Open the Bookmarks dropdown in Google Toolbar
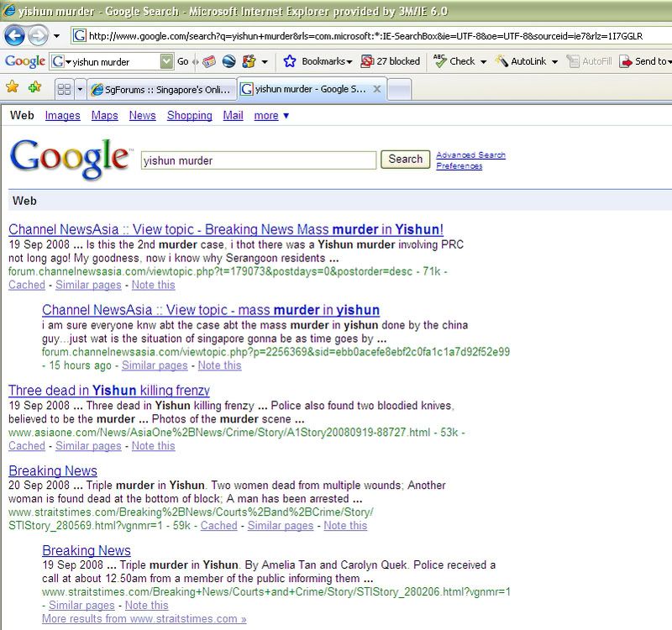672x630 pixels. [318, 61]
